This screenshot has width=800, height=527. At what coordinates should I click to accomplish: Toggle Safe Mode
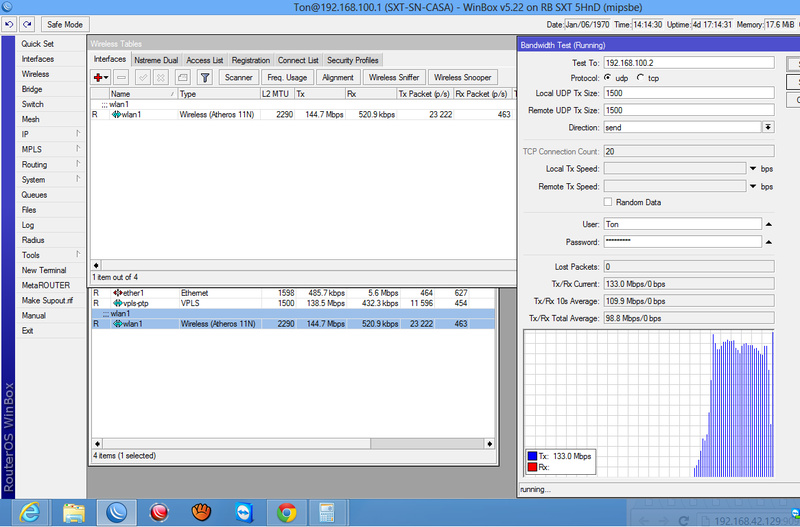pyautogui.click(x=65, y=24)
